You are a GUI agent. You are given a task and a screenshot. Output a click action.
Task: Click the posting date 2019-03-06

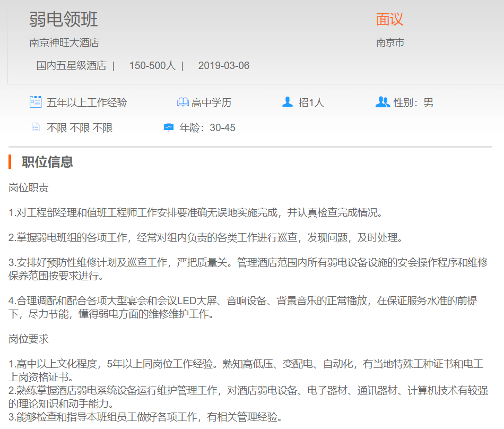coord(223,66)
